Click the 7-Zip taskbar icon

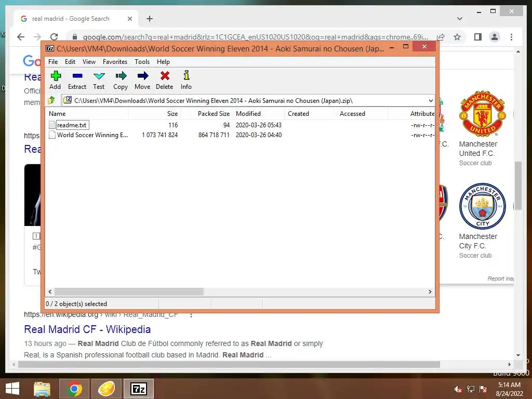click(x=139, y=389)
